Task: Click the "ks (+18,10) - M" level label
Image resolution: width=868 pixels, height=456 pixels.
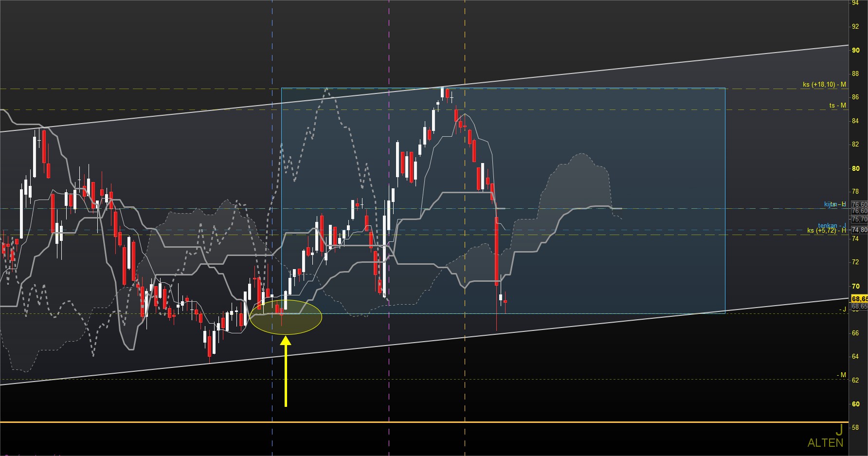Action: point(824,84)
